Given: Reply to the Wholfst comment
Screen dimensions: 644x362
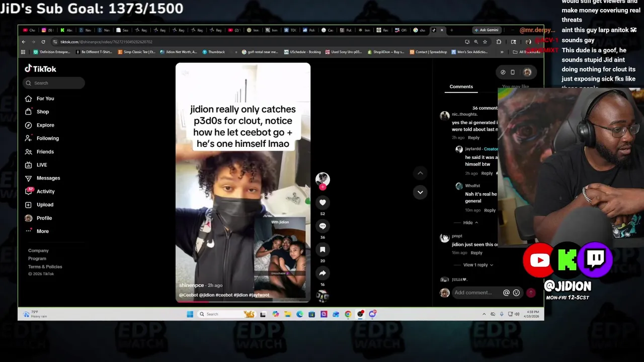Looking at the screenshot, I should (490, 210).
